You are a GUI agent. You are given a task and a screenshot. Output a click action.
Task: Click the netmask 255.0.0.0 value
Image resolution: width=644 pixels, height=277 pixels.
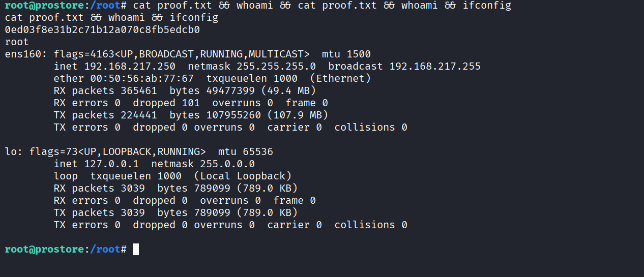pos(227,164)
